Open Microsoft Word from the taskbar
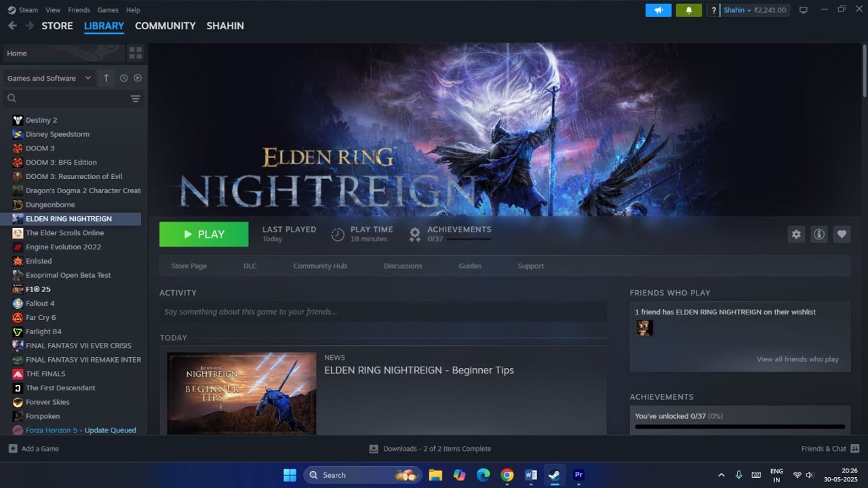Screen dimensions: 868x488 pyautogui.click(x=531, y=475)
